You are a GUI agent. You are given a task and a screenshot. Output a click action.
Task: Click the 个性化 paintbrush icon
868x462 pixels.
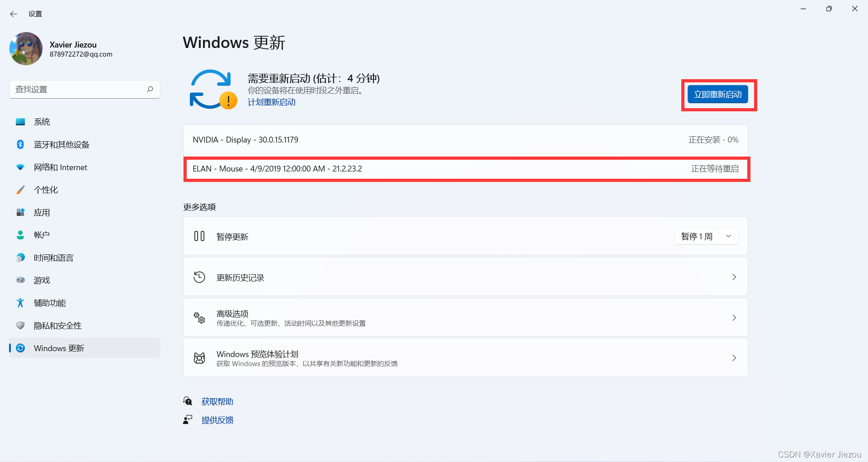[20, 190]
